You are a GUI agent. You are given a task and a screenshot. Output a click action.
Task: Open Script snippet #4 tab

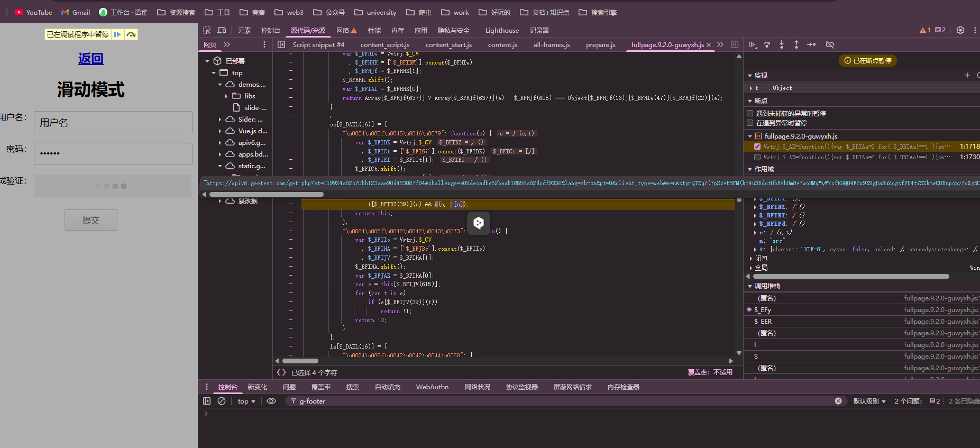coord(318,45)
